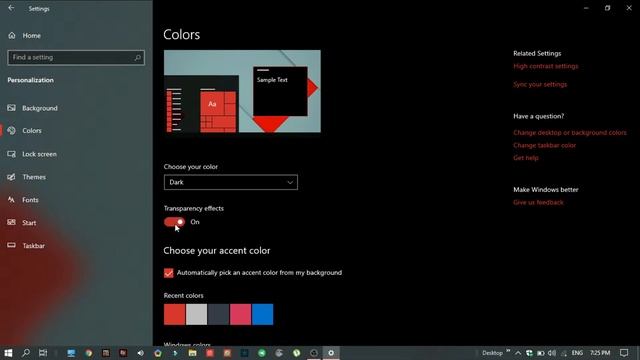Open Change taskbar color help link
This screenshot has width=640, height=360.
pyautogui.click(x=544, y=145)
